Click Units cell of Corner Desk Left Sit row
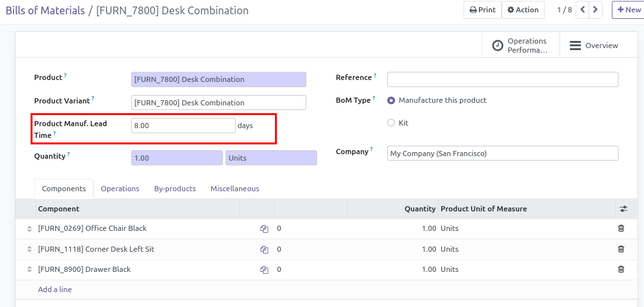 pos(450,249)
